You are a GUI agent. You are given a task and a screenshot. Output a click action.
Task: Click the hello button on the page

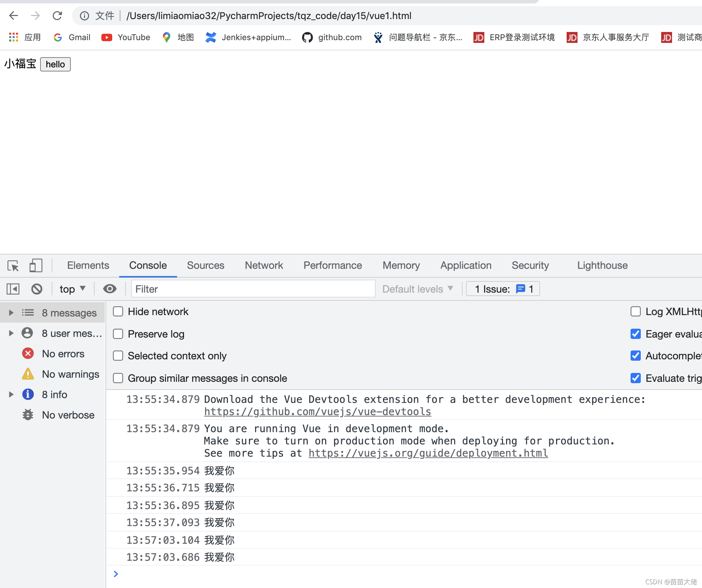click(x=55, y=64)
